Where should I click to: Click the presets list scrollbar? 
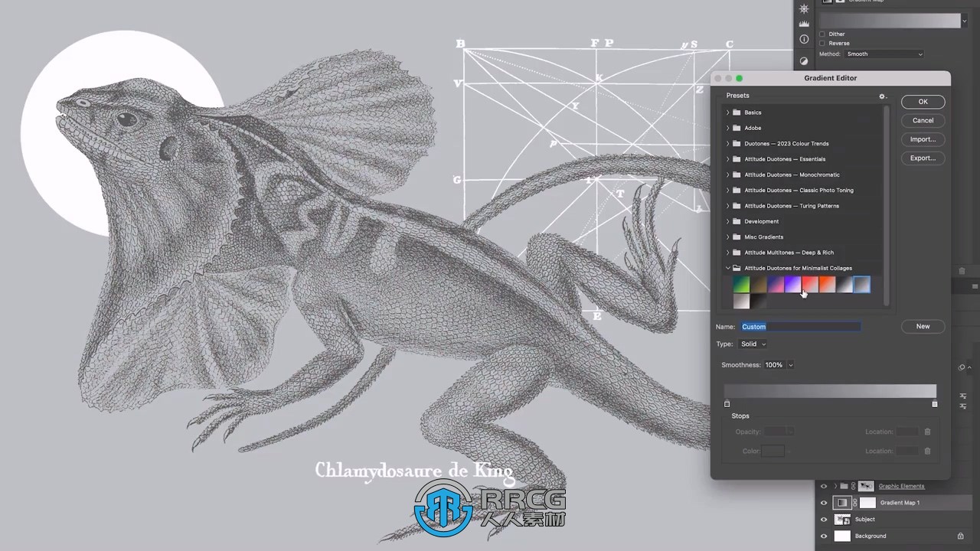pyautogui.click(x=887, y=205)
